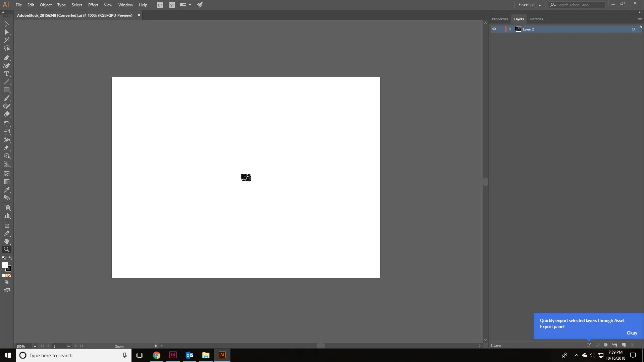Click Create New Layer icon in Layers panel
This screenshot has width=644, height=362.
[624, 345]
